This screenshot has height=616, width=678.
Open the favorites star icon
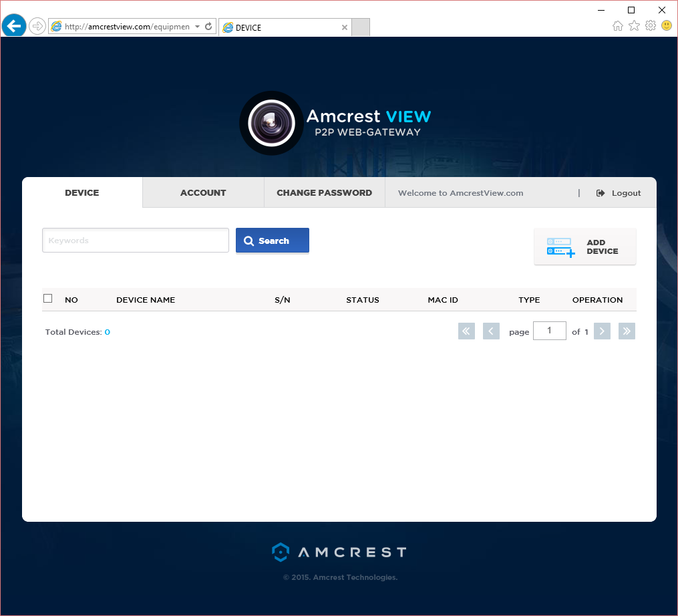tap(634, 26)
